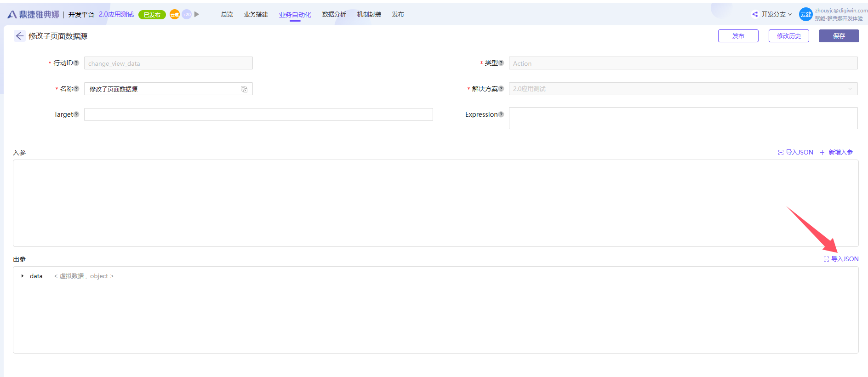Click the +20 members badge
Viewport: 868px width, 377px height.
pos(187,14)
